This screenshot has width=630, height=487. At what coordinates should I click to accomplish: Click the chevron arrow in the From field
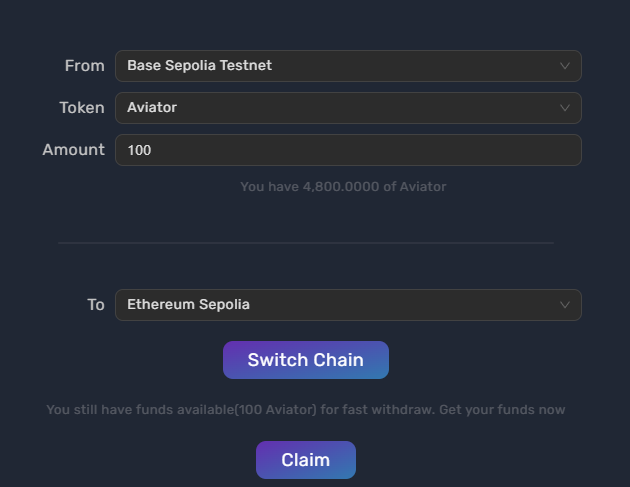pos(565,66)
